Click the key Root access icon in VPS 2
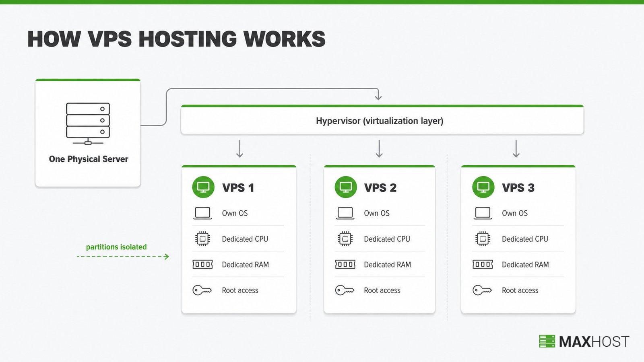Screen dimensions: 644x362 tap(345, 290)
